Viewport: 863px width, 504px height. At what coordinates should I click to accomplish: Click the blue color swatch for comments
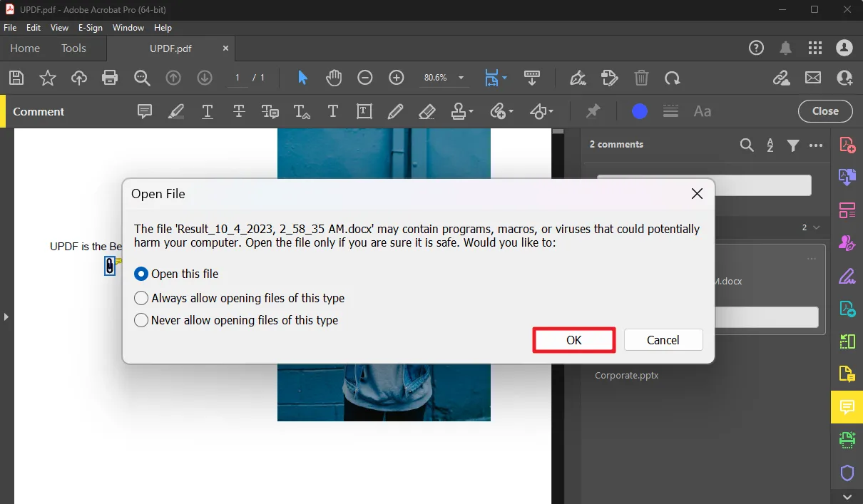tap(638, 111)
